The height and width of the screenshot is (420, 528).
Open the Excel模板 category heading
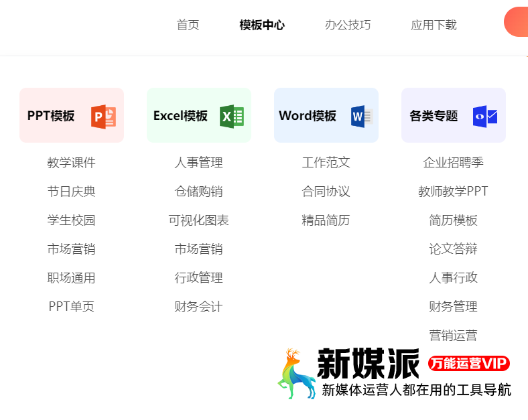(180, 116)
